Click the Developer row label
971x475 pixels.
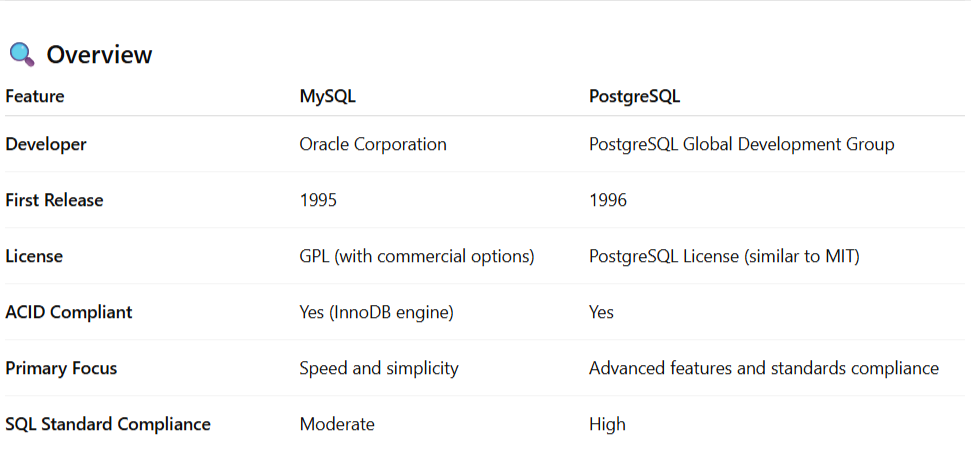(46, 144)
